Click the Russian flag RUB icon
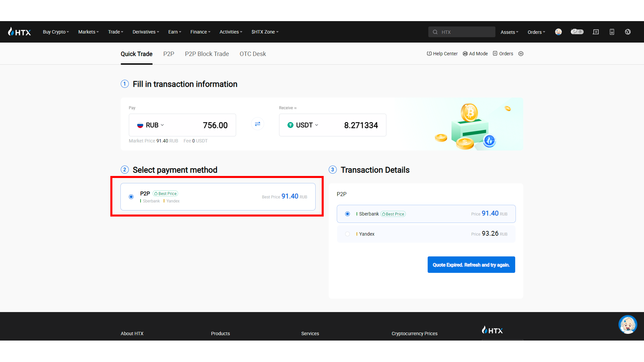The image size is (644, 362). tap(140, 125)
